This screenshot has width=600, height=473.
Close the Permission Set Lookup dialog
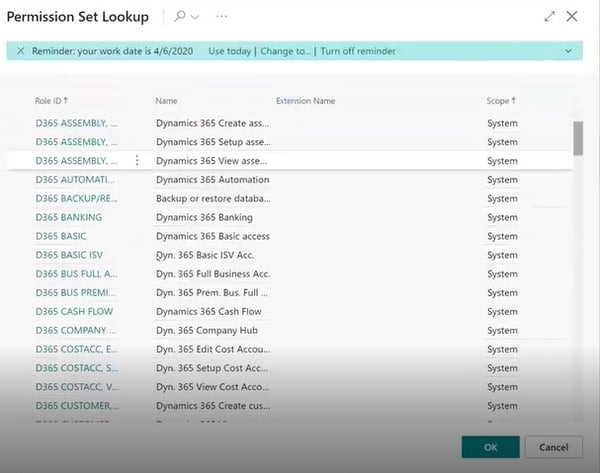572,16
